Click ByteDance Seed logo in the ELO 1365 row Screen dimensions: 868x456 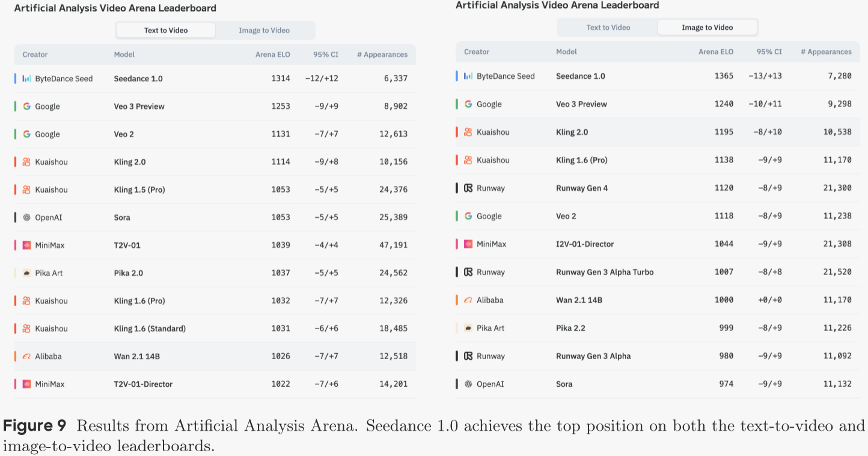468,76
